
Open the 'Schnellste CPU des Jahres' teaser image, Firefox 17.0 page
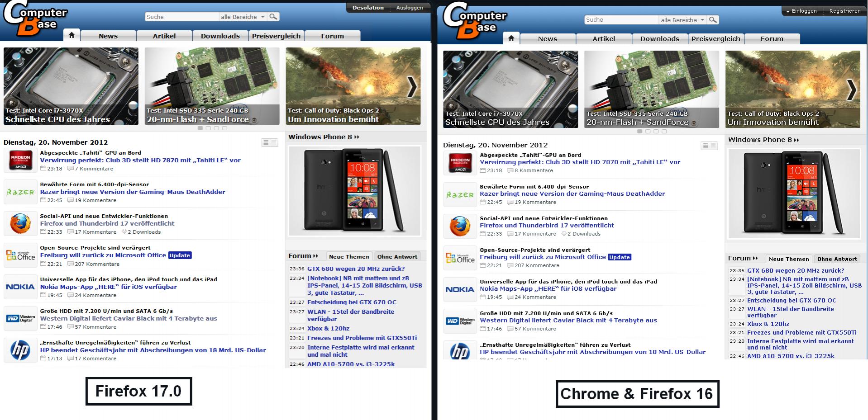click(71, 86)
